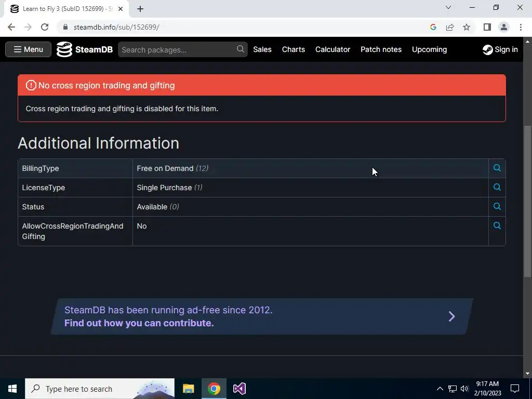The image size is (532, 399).
Task: Open the clock and date flyout
Action: coord(487,389)
